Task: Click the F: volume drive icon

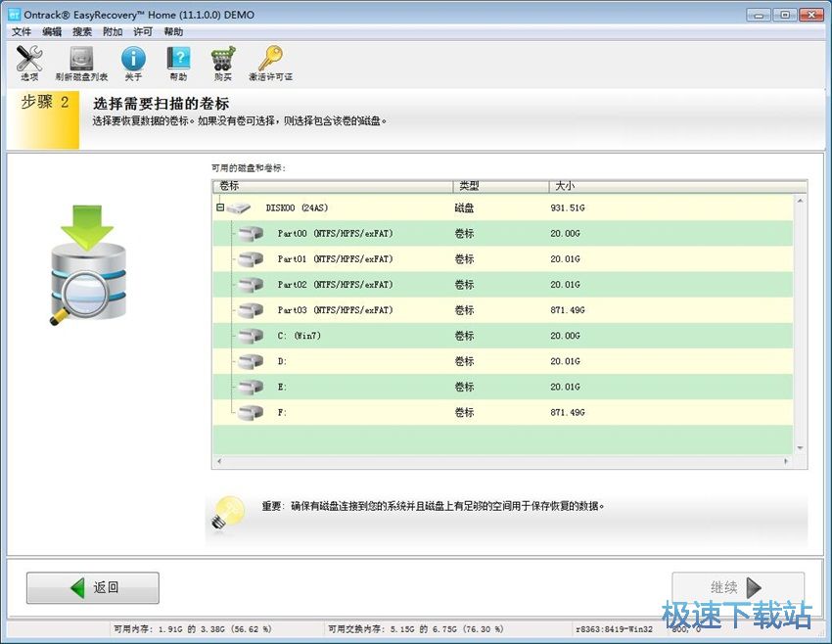Action: pos(251,412)
